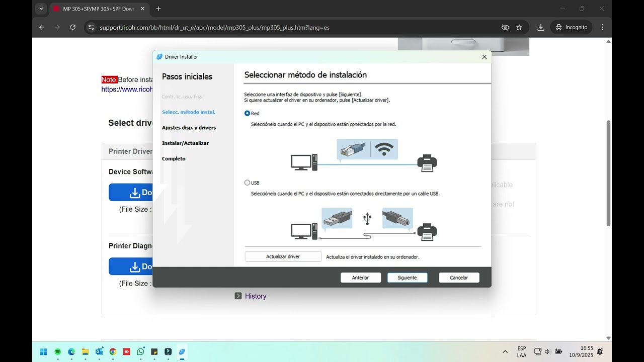
Task: Close the MP 305+SP browser tab
Action: tap(142, 9)
